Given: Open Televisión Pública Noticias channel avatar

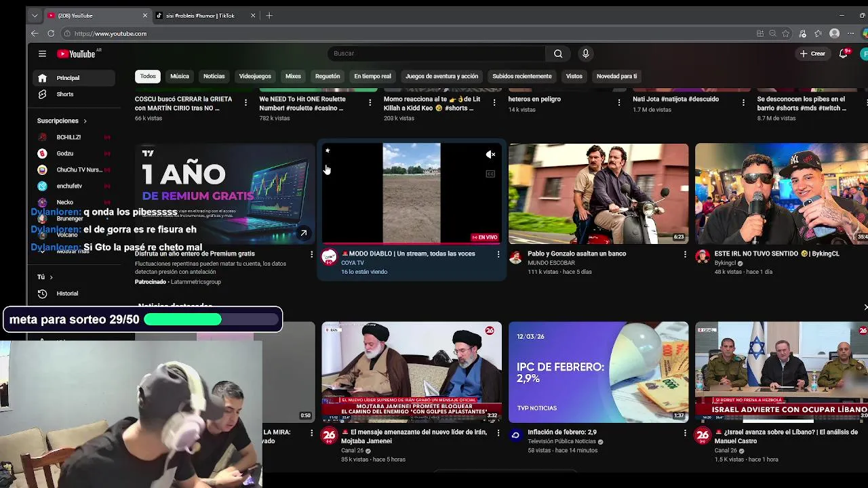Looking at the screenshot, I should [x=516, y=435].
